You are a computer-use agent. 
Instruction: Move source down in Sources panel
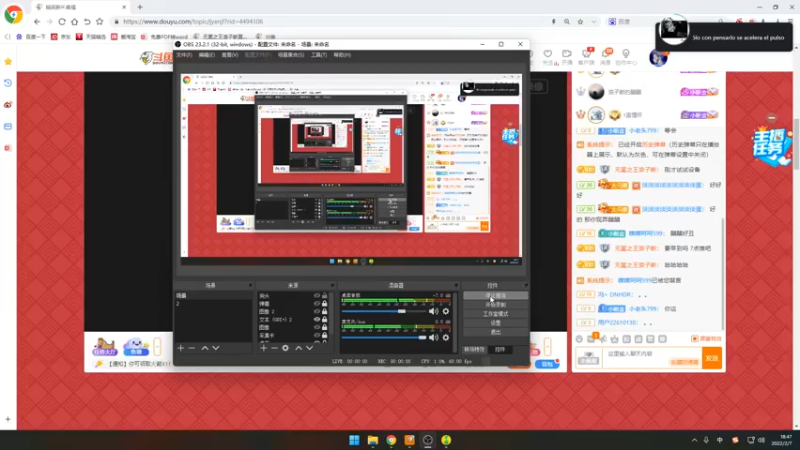coord(310,348)
